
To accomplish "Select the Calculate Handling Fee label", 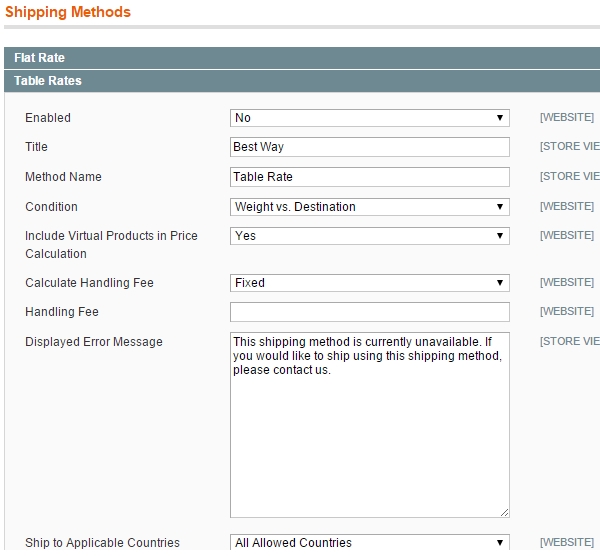I will coord(89,283).
